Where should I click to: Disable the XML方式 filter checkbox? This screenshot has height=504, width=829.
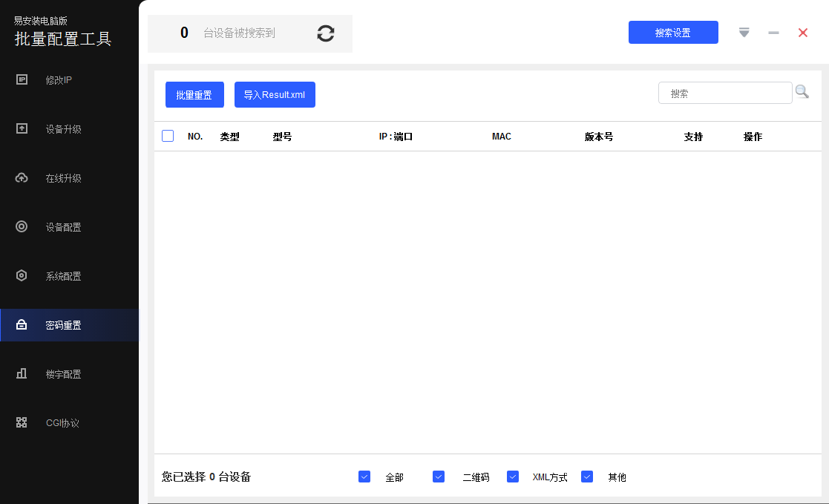(x=513, y=477)
